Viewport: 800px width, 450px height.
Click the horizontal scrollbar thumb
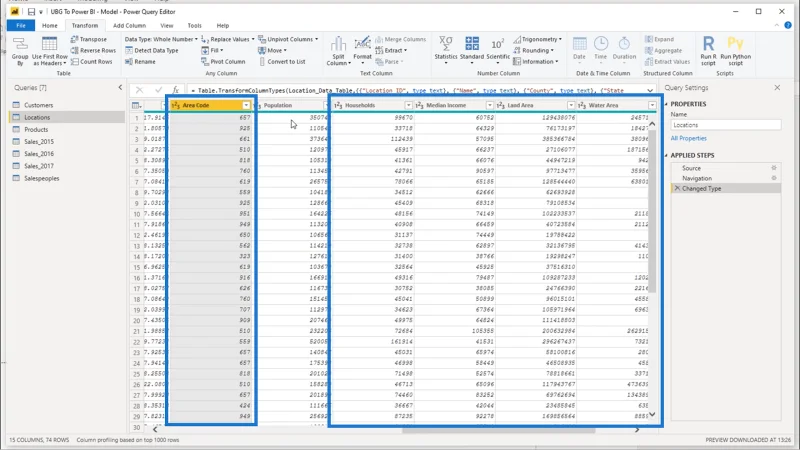pyautogui.click(x=498, y=430)
